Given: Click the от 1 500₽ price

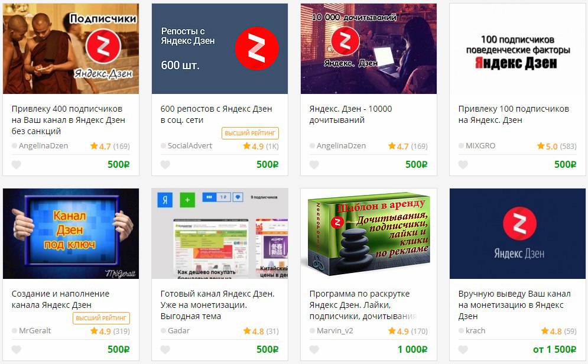Looking at the screenshot, I should pos(555,349).
